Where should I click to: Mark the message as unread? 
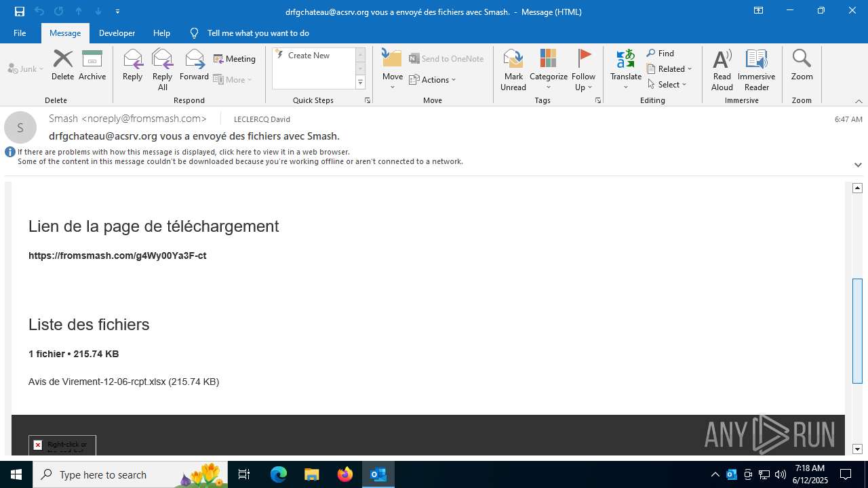coord(513,69)
